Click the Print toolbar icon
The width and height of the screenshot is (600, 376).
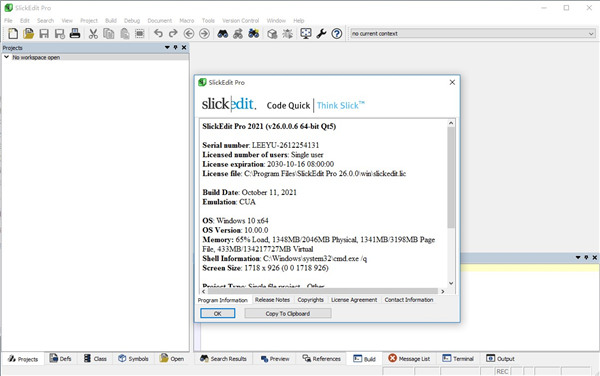click(75, 34)
